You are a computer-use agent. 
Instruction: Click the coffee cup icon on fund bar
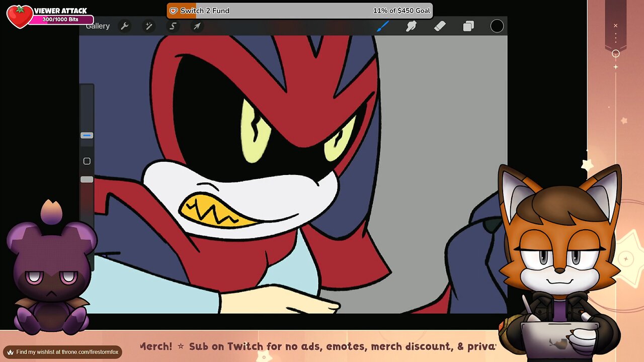174,11
